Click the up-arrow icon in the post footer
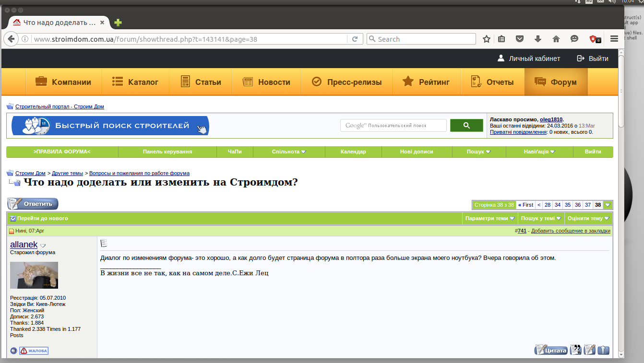The height and width of the screenshot is (363, 644). point(604,350)
